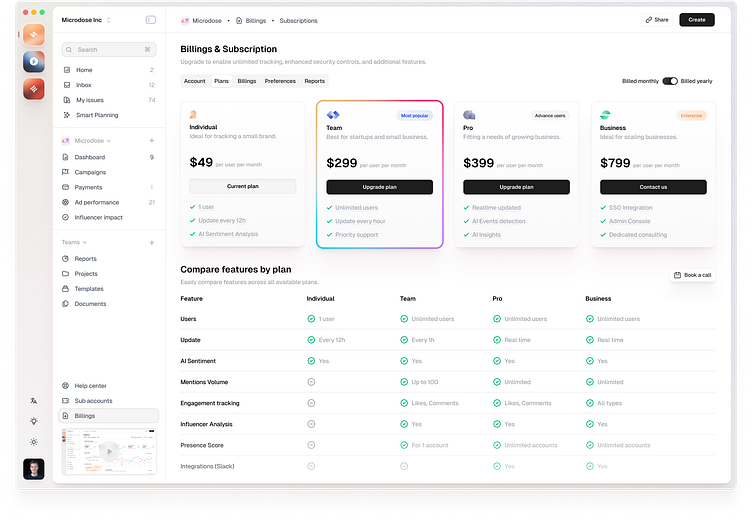Click the language translation icon
This screenshot has height=519, width=752.
click(34, 401)
